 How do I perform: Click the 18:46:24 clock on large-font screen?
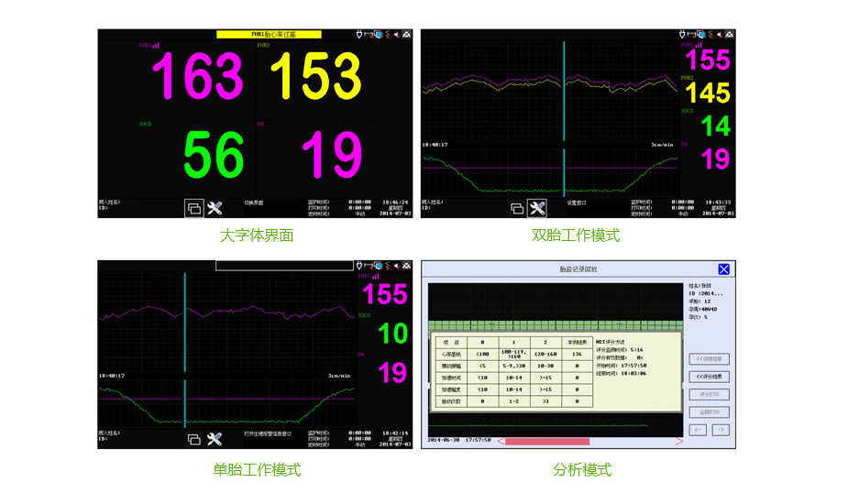point(395,203)
